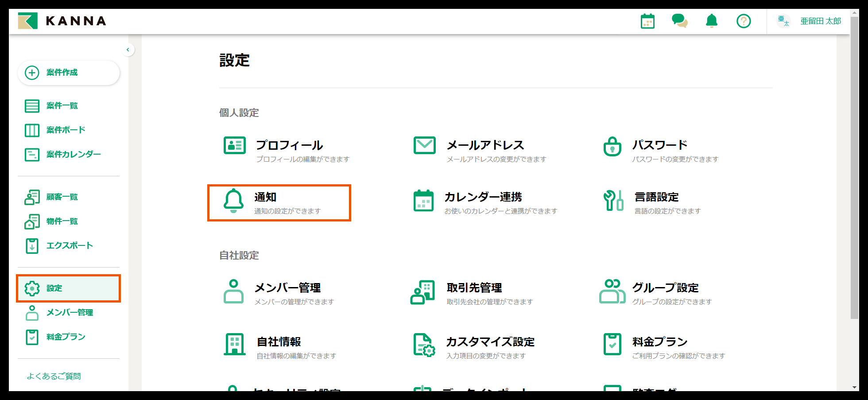Screen dimensions: 868x400
Task: Click the エクスポート download icon
Action: click(31, 245)
